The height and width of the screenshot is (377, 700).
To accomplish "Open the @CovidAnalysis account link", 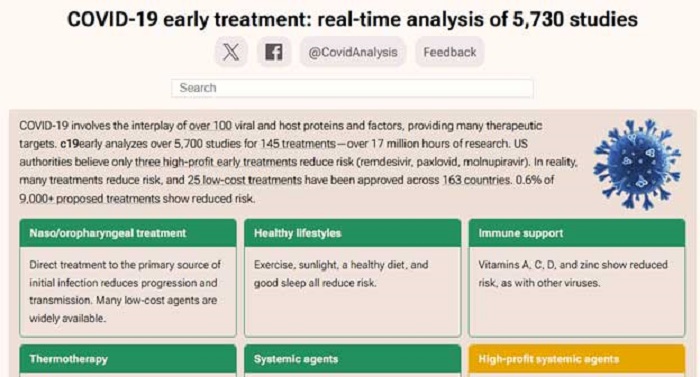I will point(352,52).
